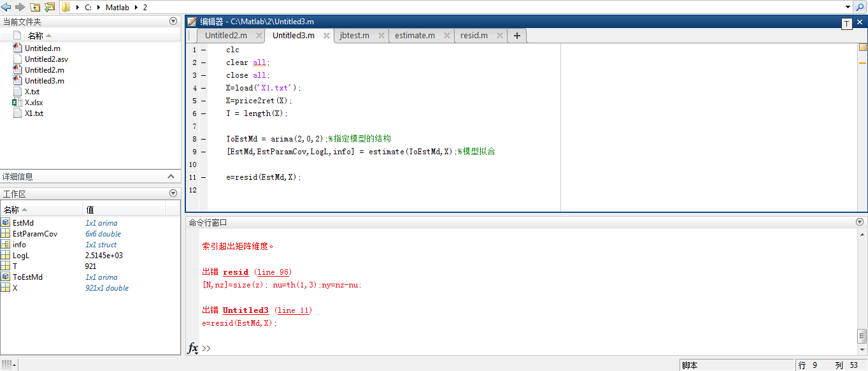Close the resid.m tab
Image resolution: width=868 pixels, height=371 pixels.
point(500,36)
